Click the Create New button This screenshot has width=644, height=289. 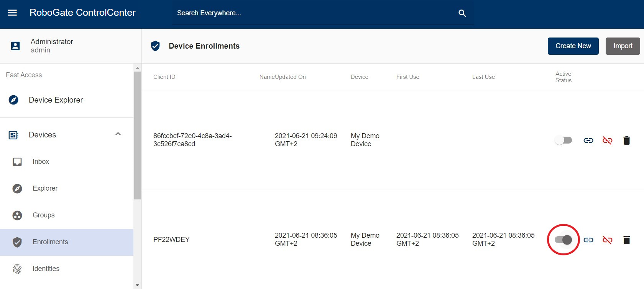[x=573, y=46]
